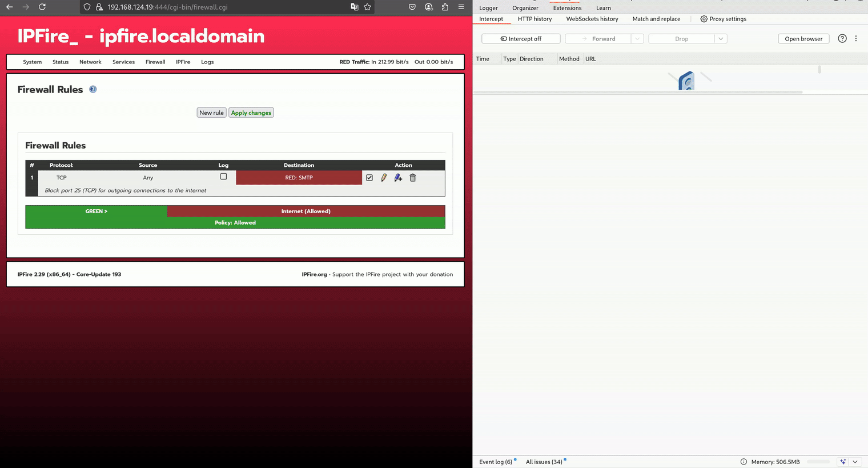Click the tracking protection shield icon

coord(87,7)
